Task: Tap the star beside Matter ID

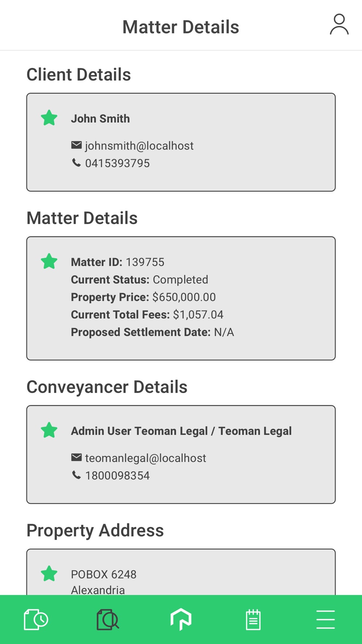Action: coord(49,262)
